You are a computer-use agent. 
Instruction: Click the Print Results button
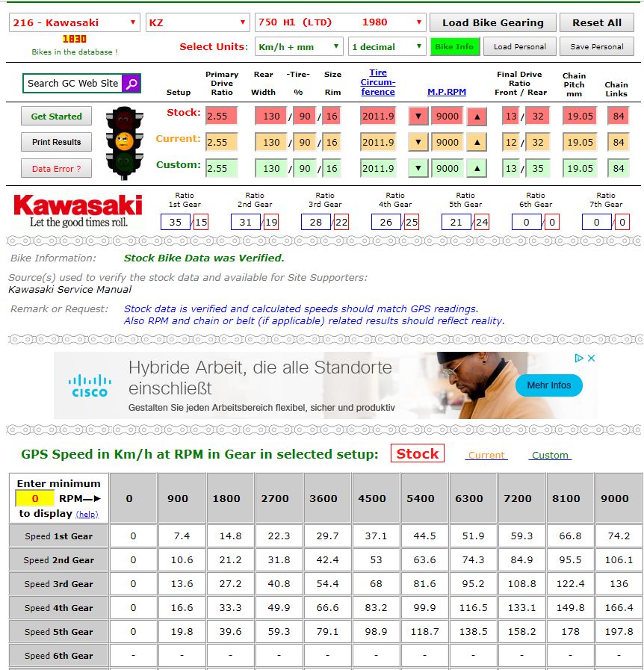tap(56, 142)
